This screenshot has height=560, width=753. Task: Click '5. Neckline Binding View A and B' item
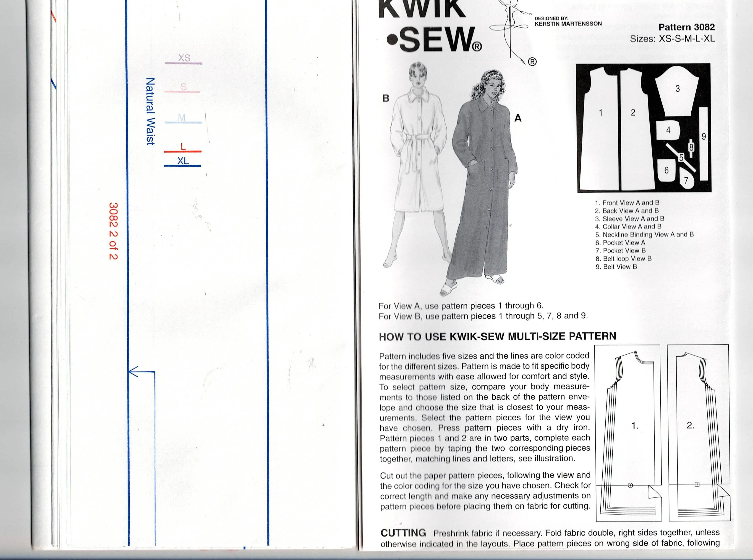[x=644, y=235]
